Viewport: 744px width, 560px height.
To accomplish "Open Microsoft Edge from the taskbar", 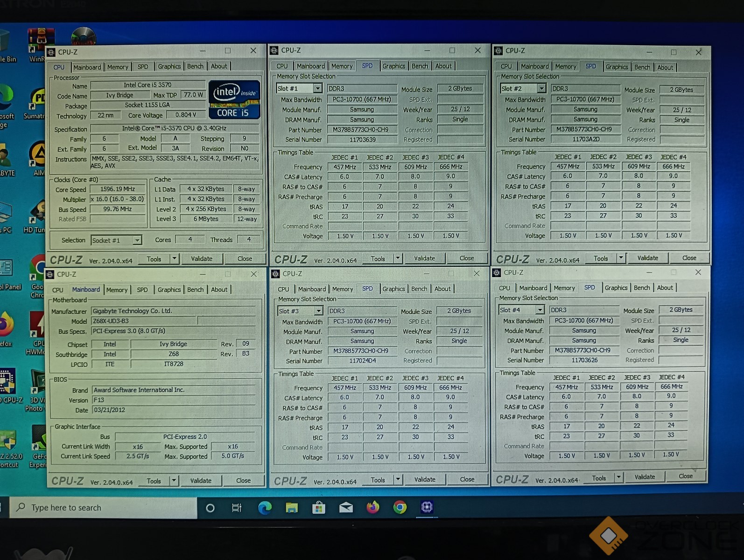I will click(265, 508).
